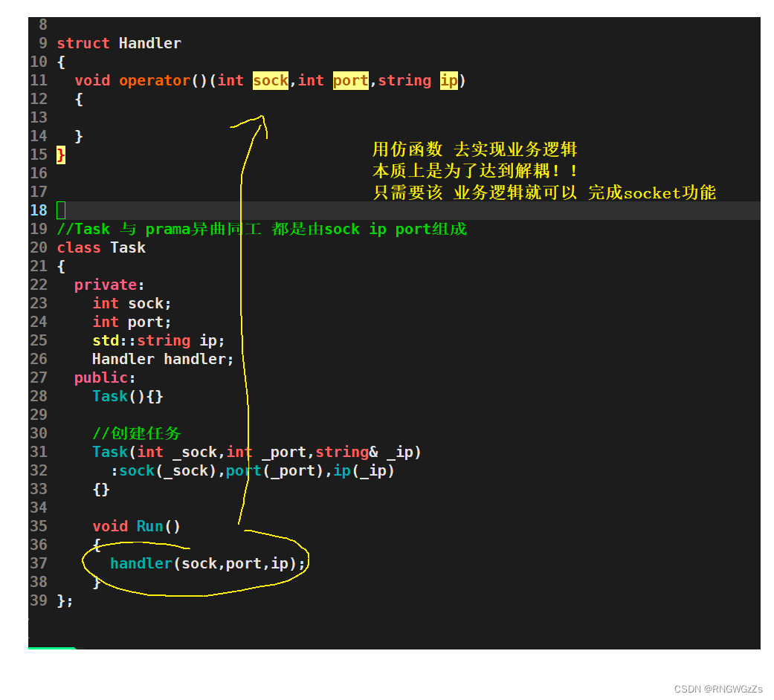The image size is (774, 700).
Task: Click the highlighted 'port' parameter on line 11
Action: point(350,80)
